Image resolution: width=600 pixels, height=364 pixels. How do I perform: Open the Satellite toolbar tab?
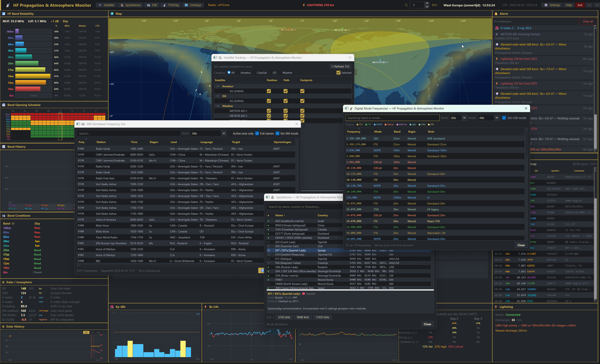(106, 5)
